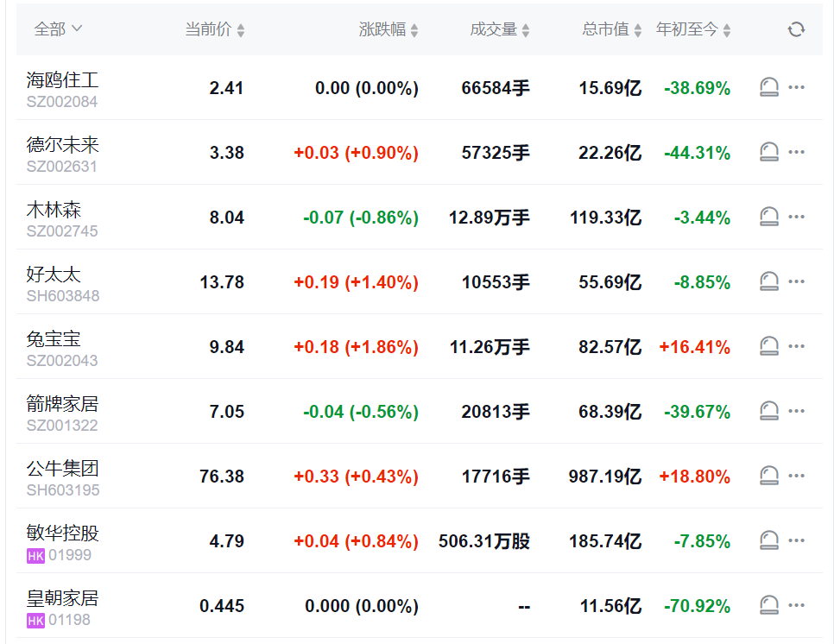This screenshot has width=834, height=644.
Task: Open the 公牛集团 stock page
Action: [x=62, y=469]
